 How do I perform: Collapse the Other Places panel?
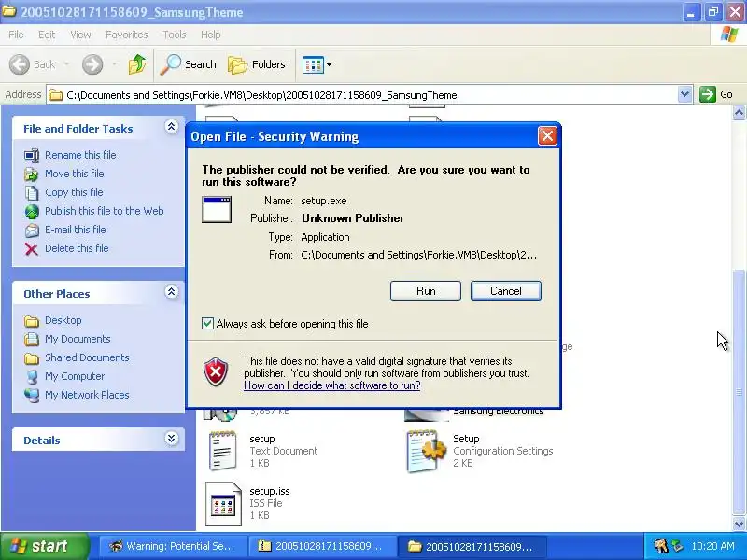click(172, 292)
